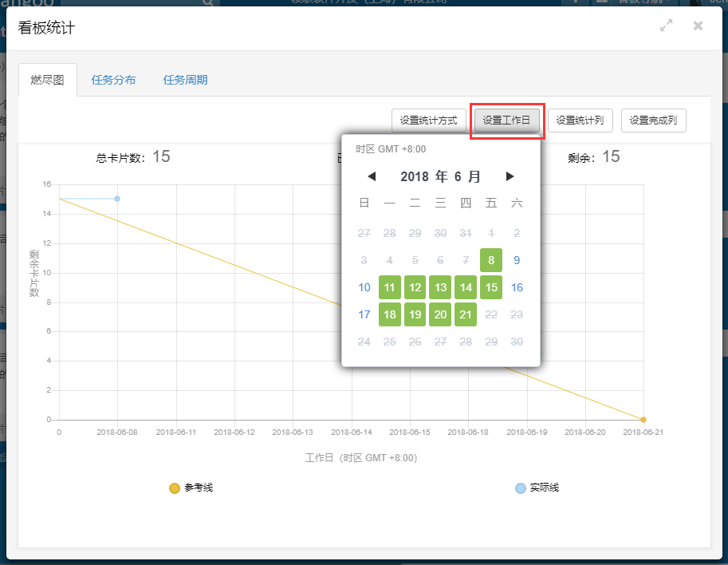Switch to the 任务分布 tab
The width and height of the screenshot is (728, 565).
click(113, 80)
